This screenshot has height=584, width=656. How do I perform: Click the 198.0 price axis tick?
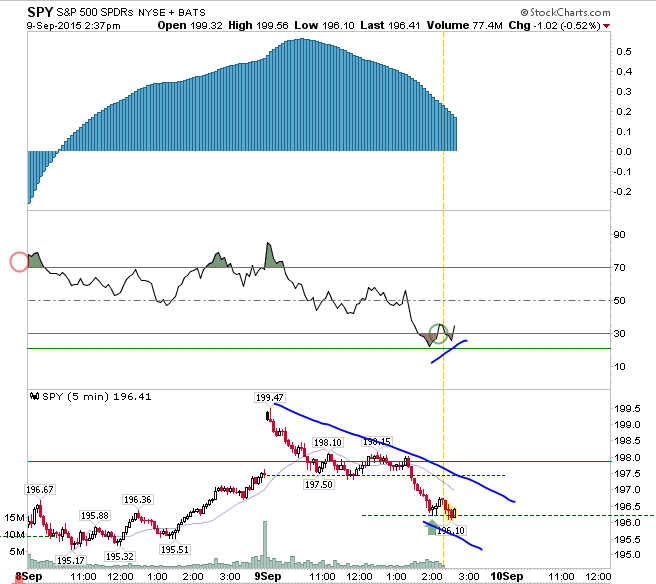[627, 458]
